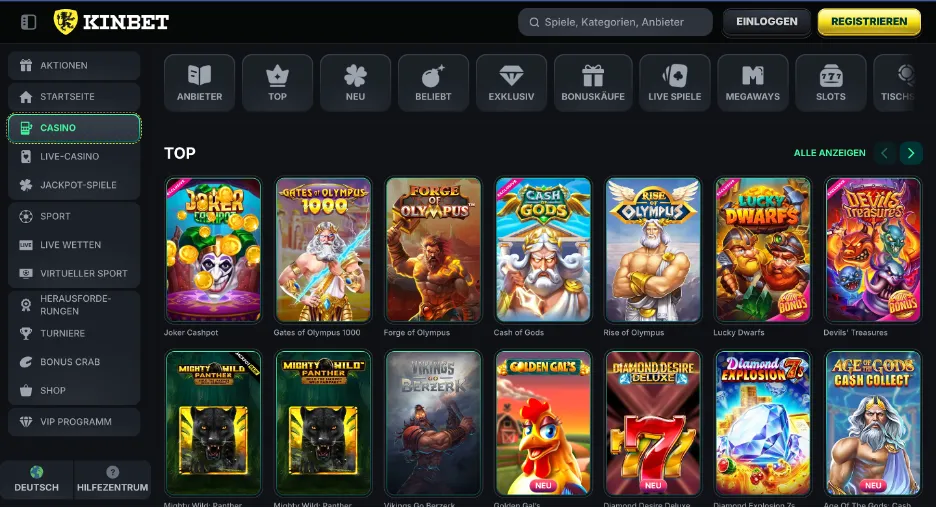Click the Einloggen button
Screen dimensions: 936x508
(766, 22)
